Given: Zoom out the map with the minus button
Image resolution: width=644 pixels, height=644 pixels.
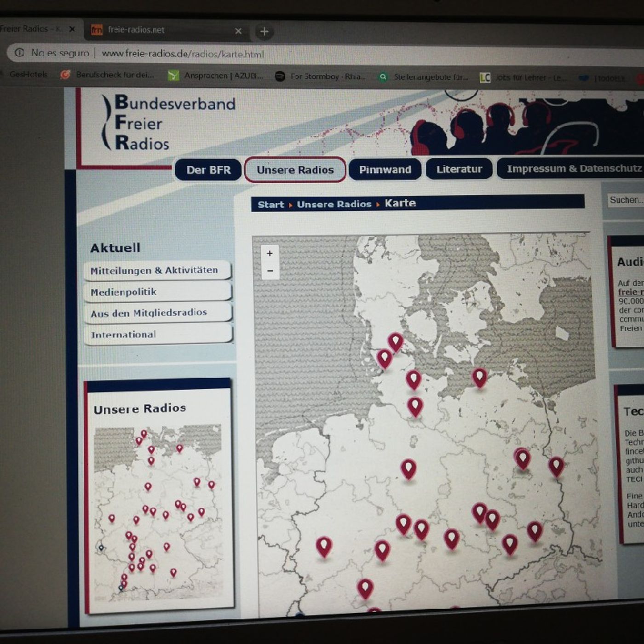Looking at the screenshot, I should (x=270, y=271).
